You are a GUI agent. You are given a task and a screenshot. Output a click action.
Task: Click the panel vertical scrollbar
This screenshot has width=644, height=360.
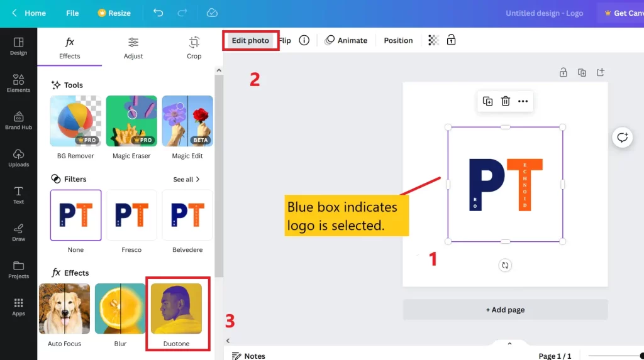219,177
